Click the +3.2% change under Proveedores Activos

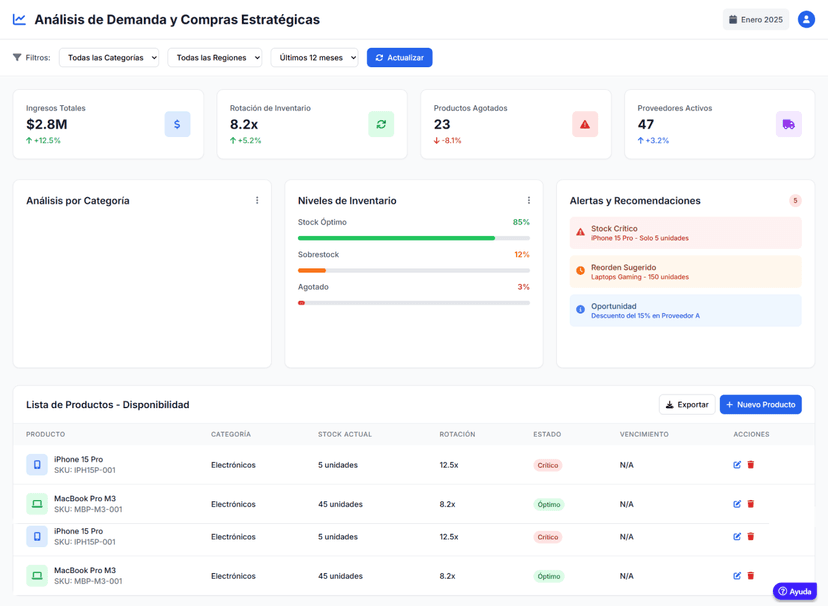click(653, 140)
